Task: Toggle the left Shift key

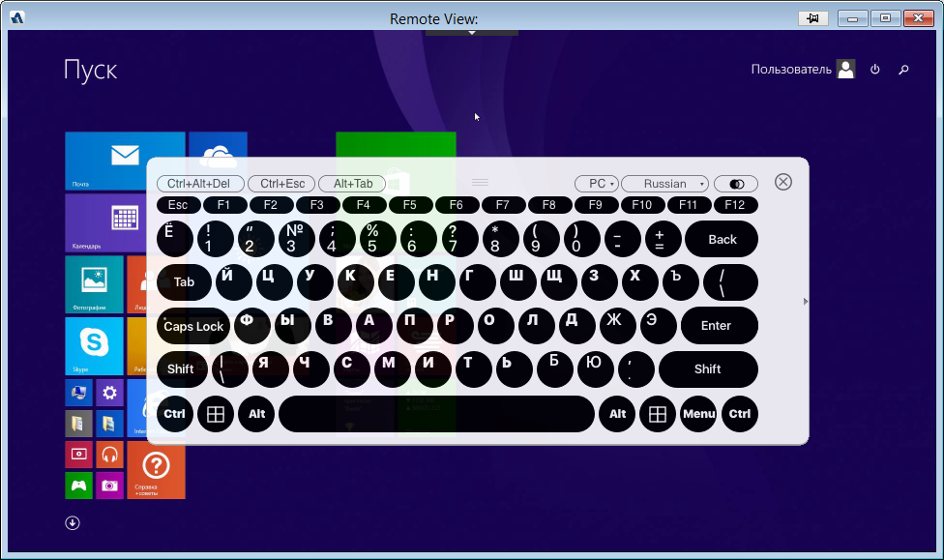Action: (x=181, y=369)
